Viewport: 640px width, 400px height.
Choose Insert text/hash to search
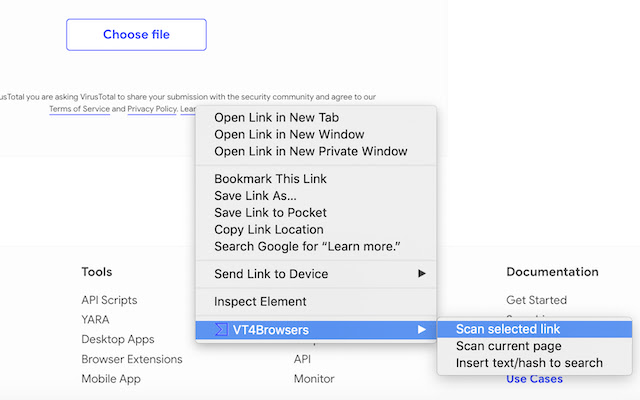(529, 363)
